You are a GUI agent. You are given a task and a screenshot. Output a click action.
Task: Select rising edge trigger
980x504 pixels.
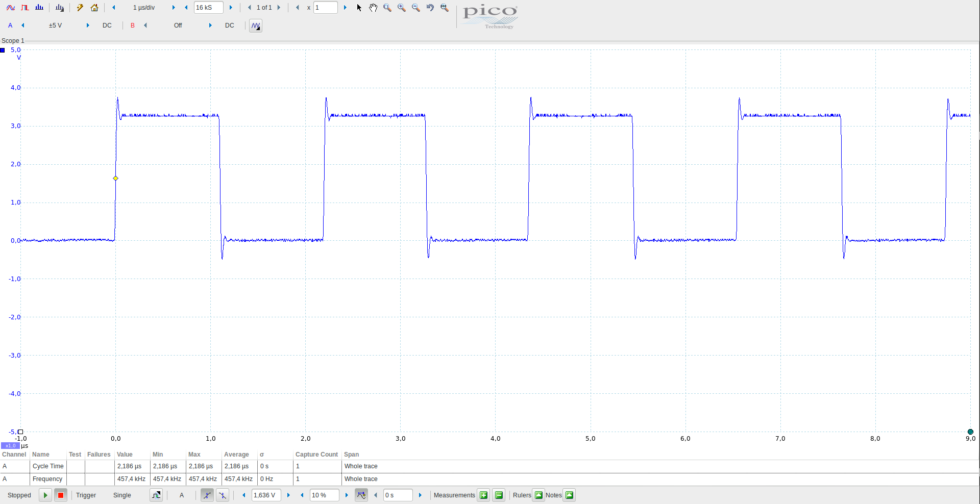coord(207,495)
